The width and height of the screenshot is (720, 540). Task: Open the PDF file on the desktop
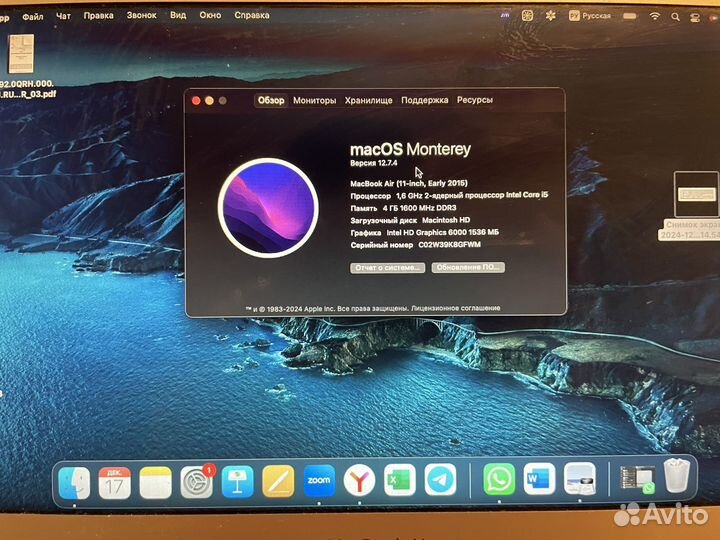(x=22, y=54)
